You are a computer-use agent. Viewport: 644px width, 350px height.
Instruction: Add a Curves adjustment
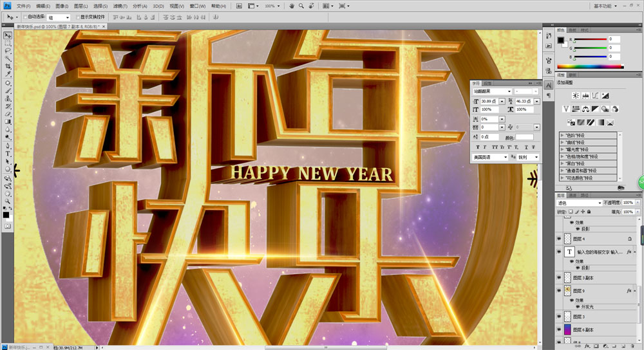tap(595, 96)
